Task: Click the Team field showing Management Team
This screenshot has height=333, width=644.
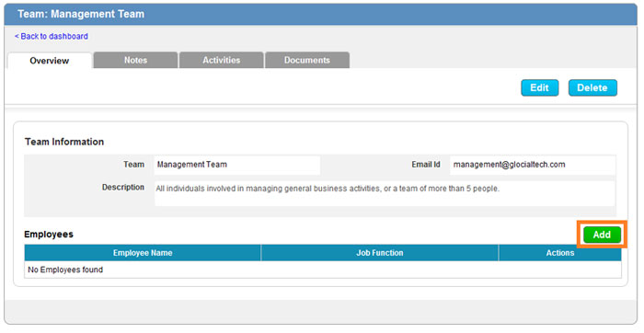Action: click(237, 165)
